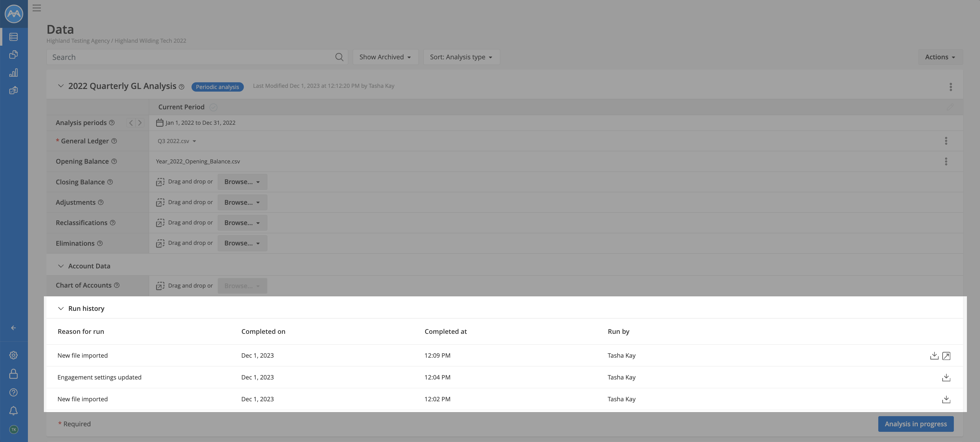Click help icon beside Adjustments
The width and height of the screenshot is (980, 442).
click(x=101, y=202)
